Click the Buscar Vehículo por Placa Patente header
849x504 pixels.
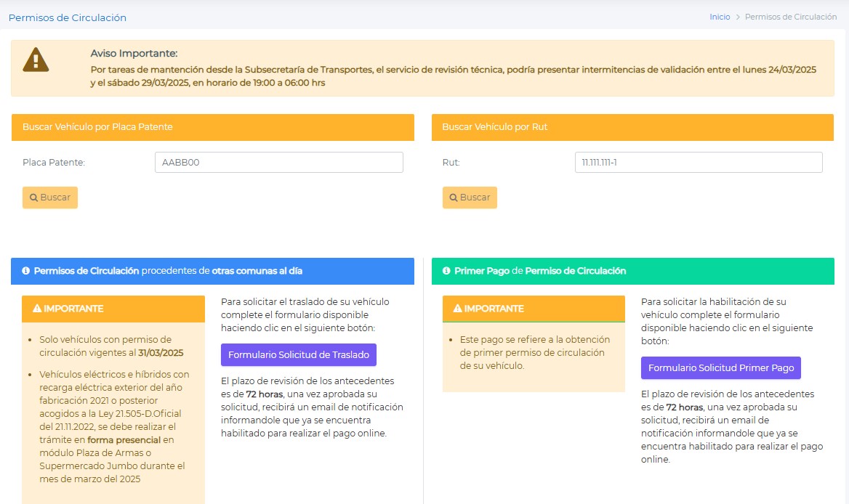(x=212, y=127)
